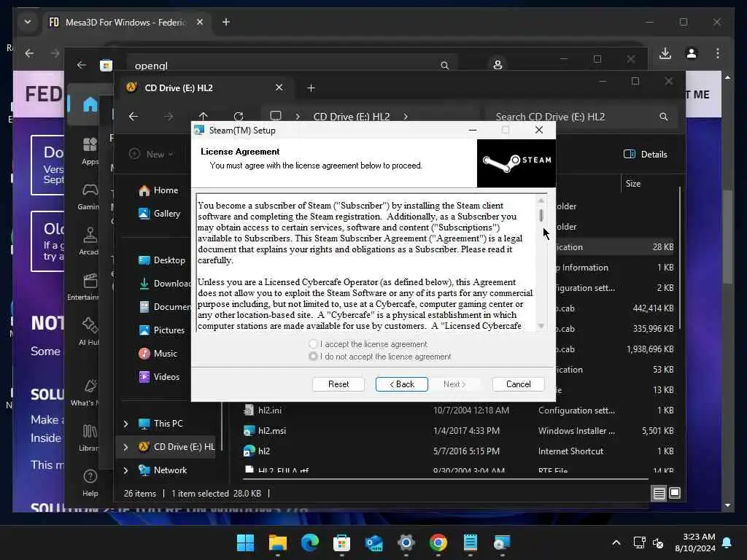Open the New dropdown in Explorer toolbar
This screenshot has width=747, height=560.
pos(152,154)
